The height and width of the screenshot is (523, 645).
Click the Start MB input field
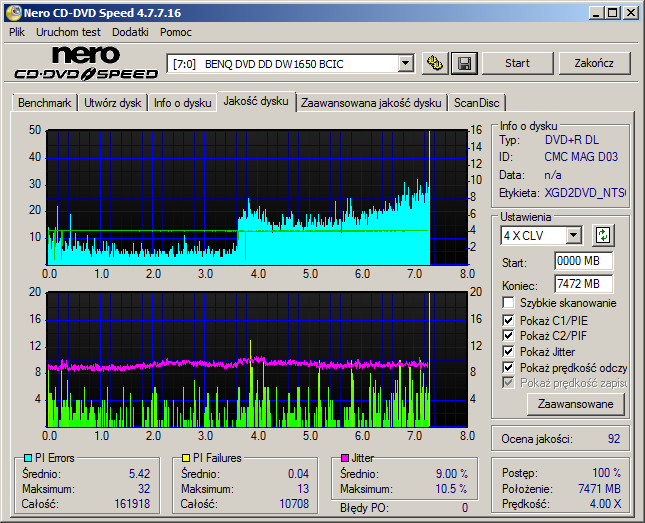pyautogui.click(x=583, y=261)
